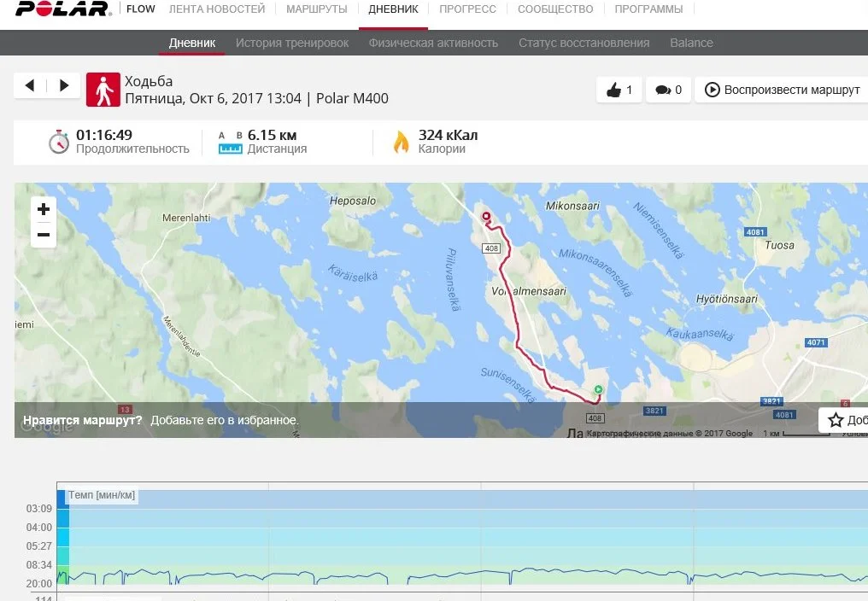Viewport: 868px width, 601px height.
Task: Click the route end marker on map
Action: pos(486,217)
